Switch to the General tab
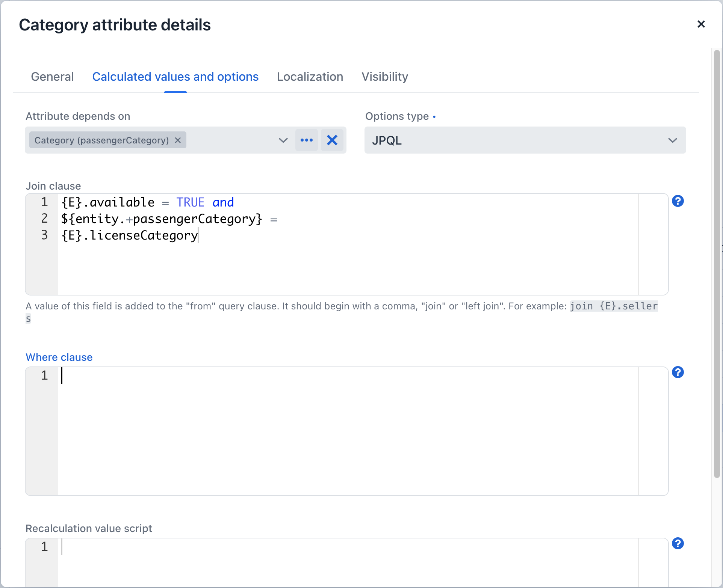This screenshot has height=588, width=723. pos(52,77)
